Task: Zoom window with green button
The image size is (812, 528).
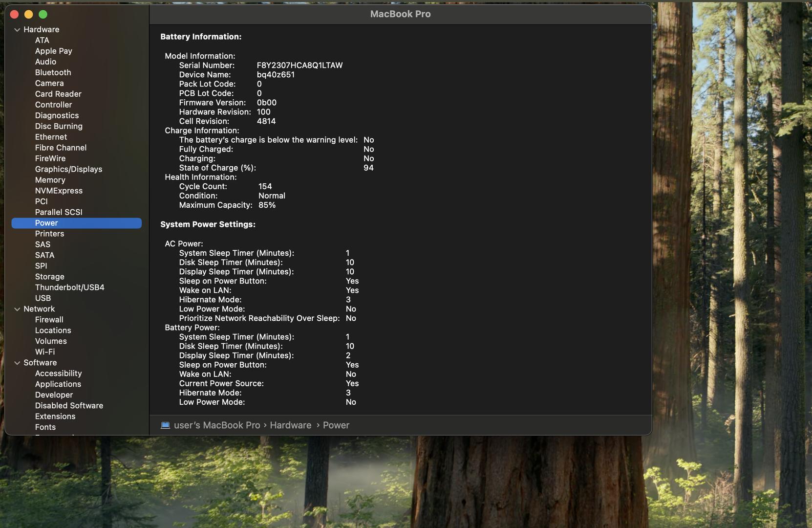Action: (43, 14)
